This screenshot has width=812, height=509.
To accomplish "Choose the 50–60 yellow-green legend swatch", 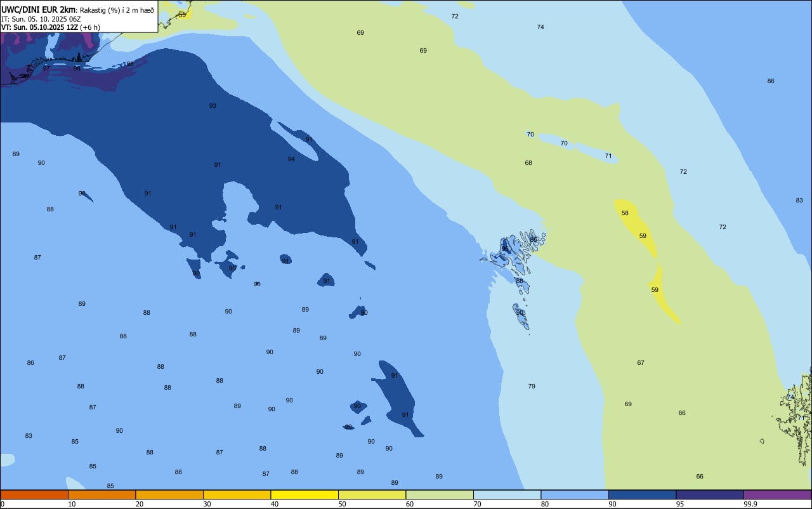I will point(372,494).
